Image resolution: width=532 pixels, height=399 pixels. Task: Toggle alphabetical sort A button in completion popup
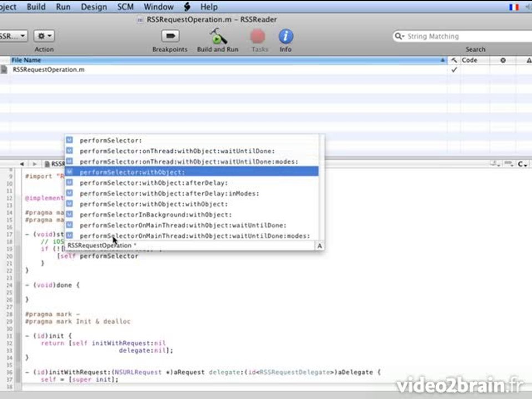(319, 245)
